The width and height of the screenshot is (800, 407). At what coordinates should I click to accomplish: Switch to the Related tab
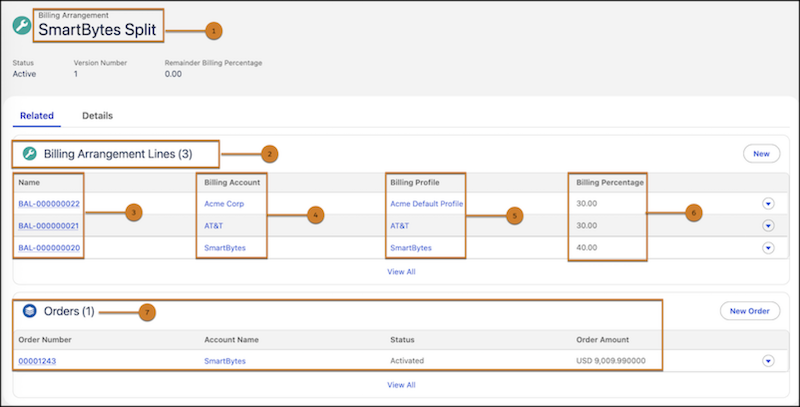37,116
